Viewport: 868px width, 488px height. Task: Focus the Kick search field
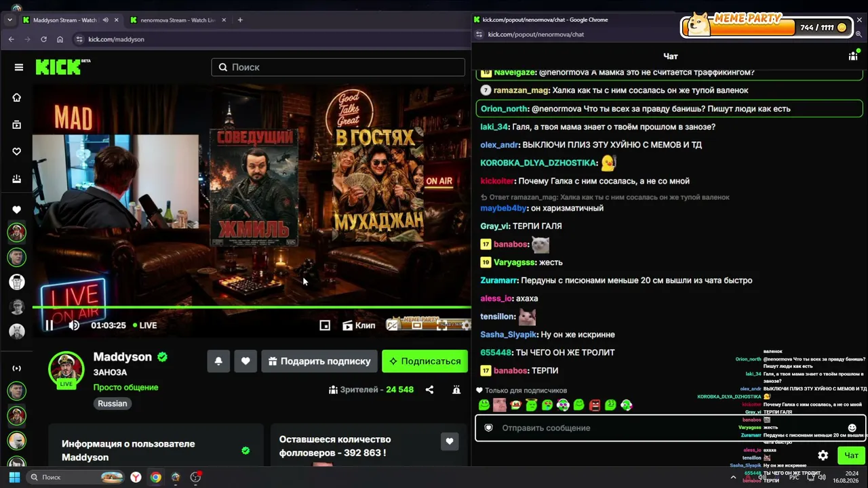pyautogui.click(x=338, y=67)
